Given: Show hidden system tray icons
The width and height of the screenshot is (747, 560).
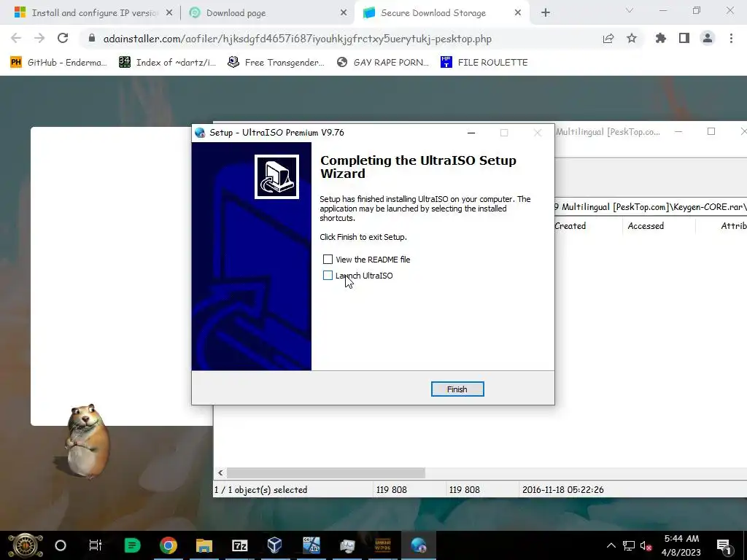Looking at the screenshot, I should [x=611, y=545].
